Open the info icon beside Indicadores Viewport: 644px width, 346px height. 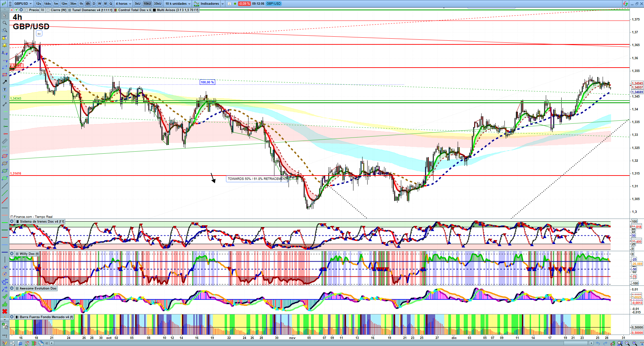tap(229, 4)
